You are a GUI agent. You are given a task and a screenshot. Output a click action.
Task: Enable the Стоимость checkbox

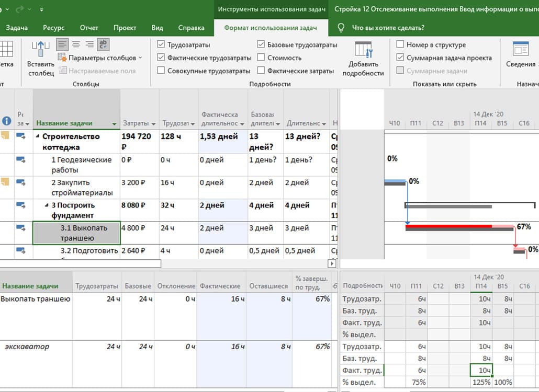click(x=261, y=57)
